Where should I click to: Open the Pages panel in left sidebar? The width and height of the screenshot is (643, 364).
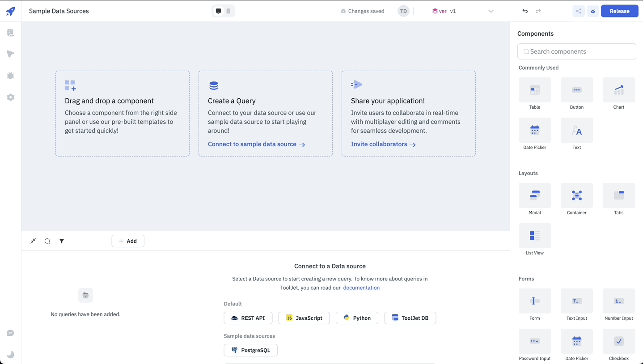[10, 33]
